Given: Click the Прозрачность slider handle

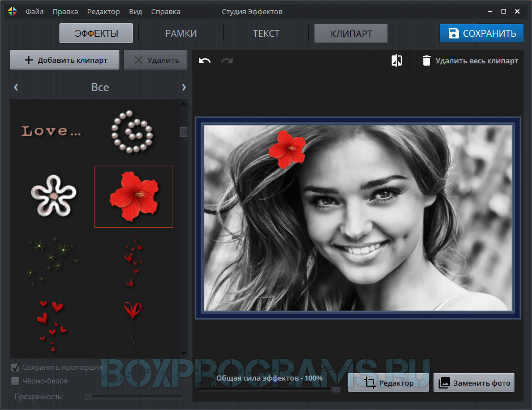Looking at the screenshot, I should [x=88, y=396].
